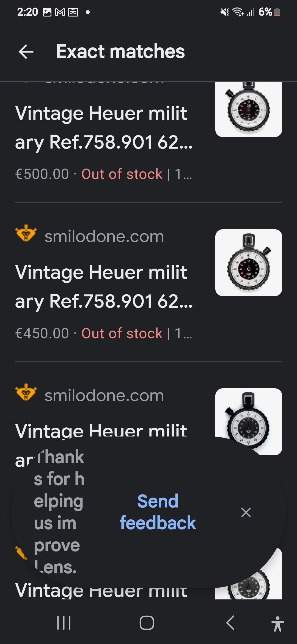This screenshot has height=644, width=297.
Task: Tap the smilodone.com logo above €450.00 listing
Action: point(26,233)
